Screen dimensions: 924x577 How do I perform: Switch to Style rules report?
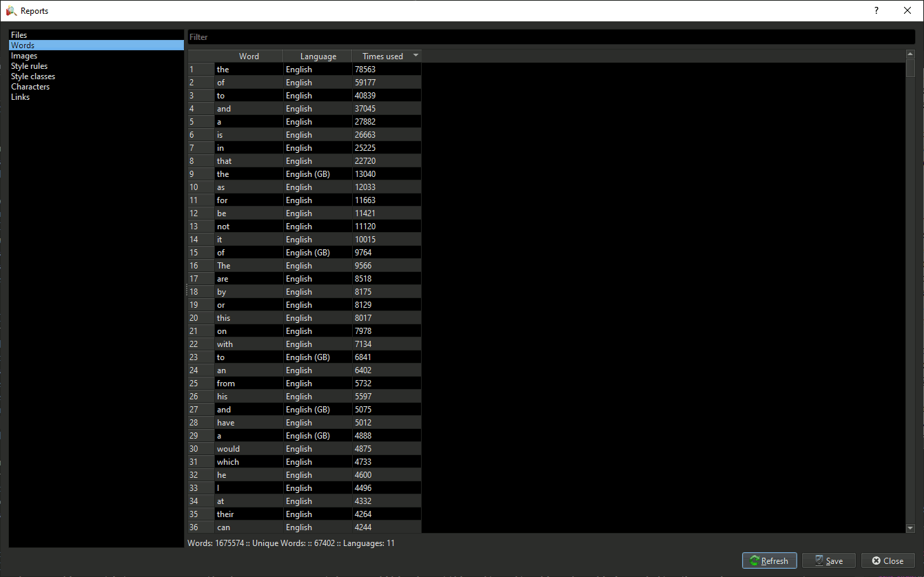[x=96, y=66]
